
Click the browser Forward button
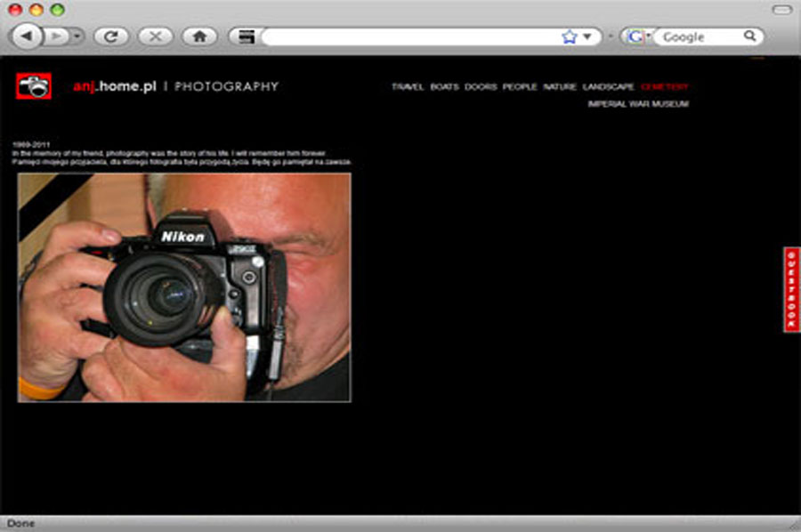pos(56,36)
